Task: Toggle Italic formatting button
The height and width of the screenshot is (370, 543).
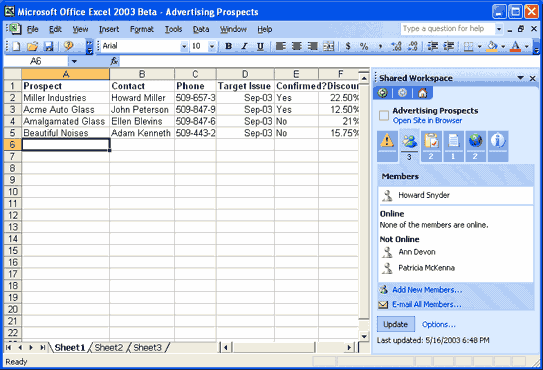Action: [244, 46]
